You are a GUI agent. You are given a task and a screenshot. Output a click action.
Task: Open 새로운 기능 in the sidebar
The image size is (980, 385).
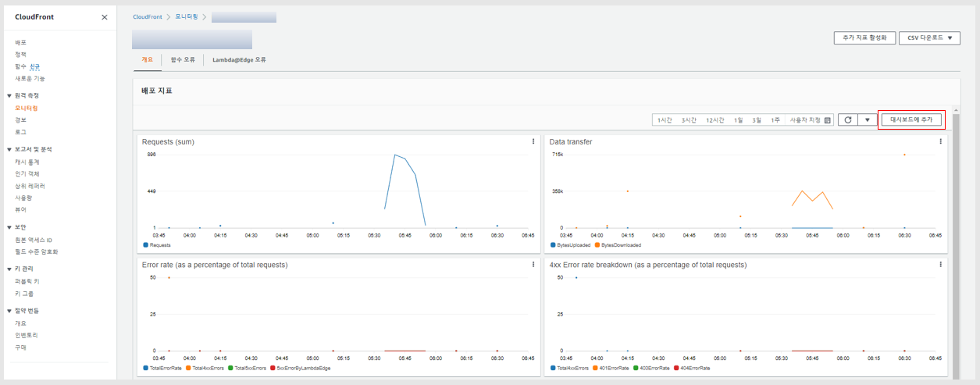[30, 78]
